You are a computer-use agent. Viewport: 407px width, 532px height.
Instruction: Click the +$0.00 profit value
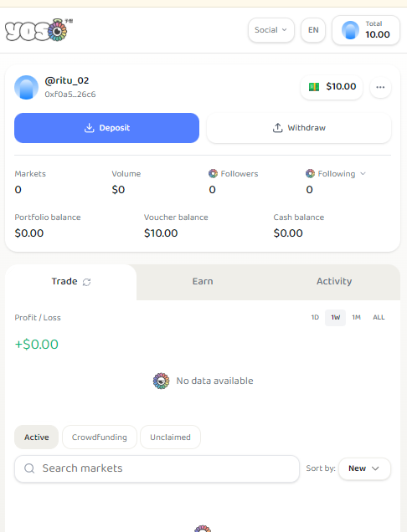coord(36,345)
